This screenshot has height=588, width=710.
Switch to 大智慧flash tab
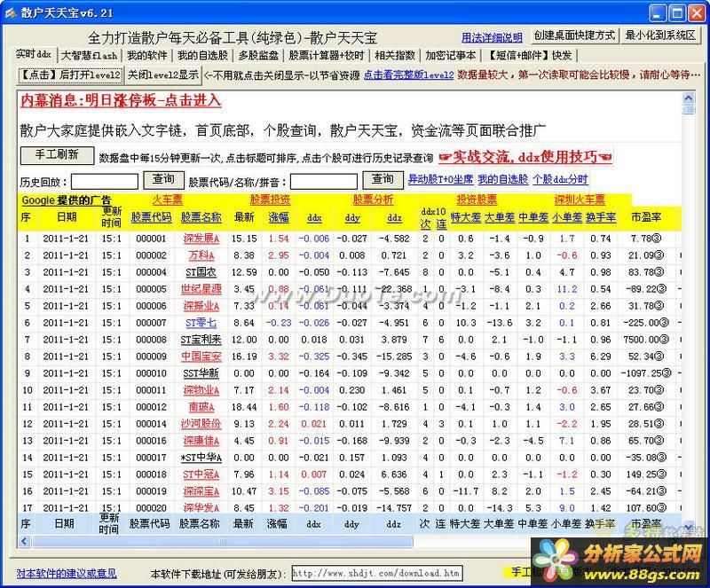pyautogui.click(x=90, y=55)
